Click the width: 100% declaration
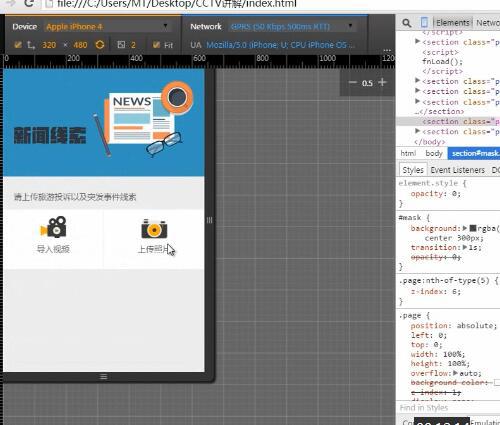The height and width of the screenshot is (425, 500). (x=438, y=354)
